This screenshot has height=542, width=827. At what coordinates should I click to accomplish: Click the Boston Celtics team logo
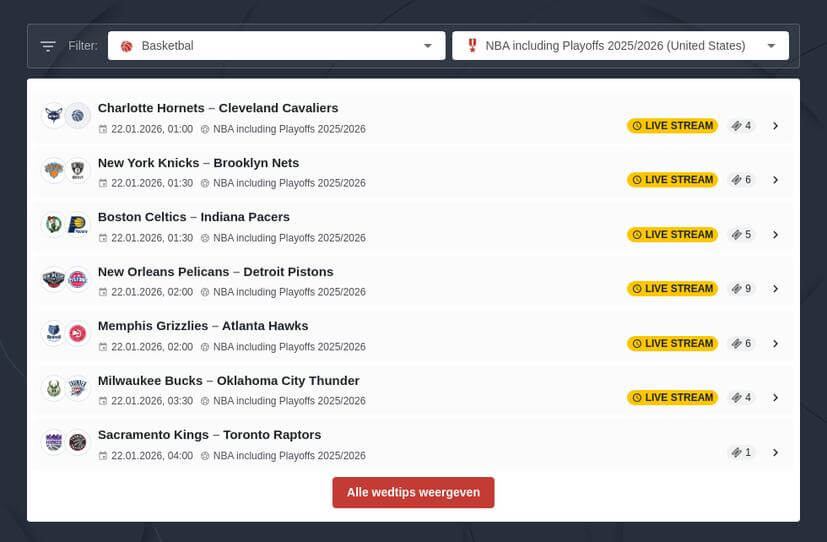pos(54,225)
